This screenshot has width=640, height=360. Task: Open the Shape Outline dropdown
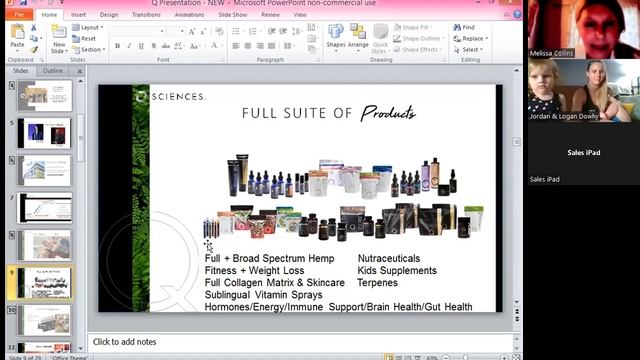coord(419,38)
